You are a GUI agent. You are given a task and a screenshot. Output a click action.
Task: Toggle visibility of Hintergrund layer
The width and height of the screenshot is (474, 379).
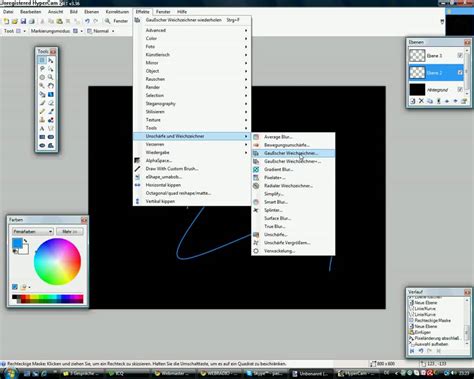[460, 89]
